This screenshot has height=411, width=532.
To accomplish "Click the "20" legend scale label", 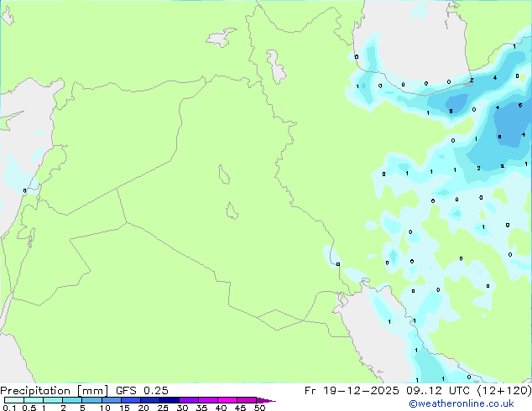I will [x=143, y=408].
